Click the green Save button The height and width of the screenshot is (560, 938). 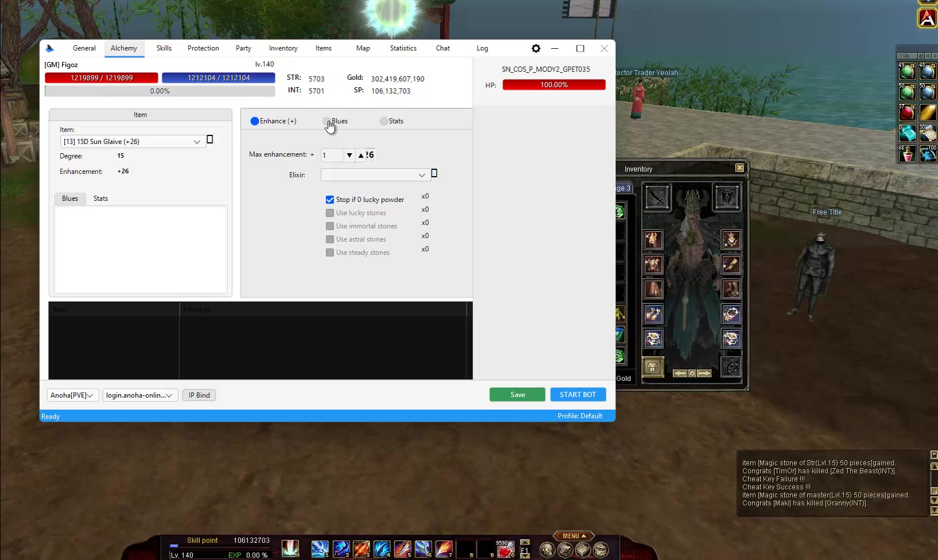[x=517, y=395]
